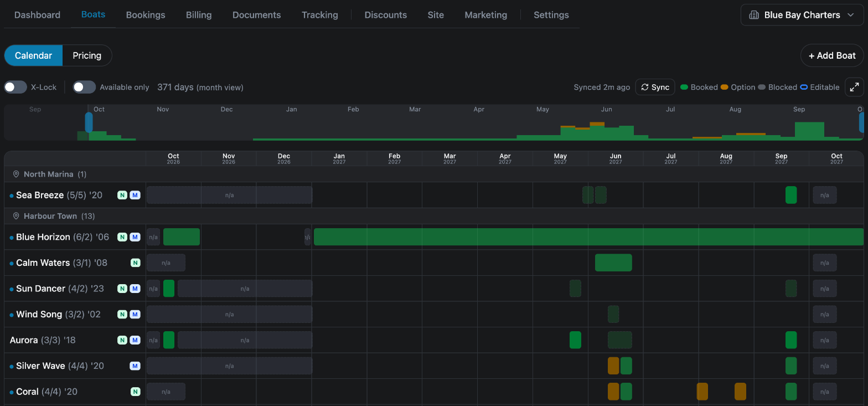Click the long green Blue Horizon booking bar
This screenshot has height=406, width=868.
[588, 237]
